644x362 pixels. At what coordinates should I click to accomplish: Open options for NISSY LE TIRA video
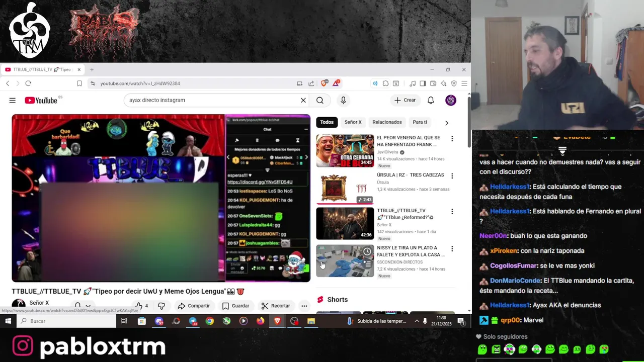pos(452,249)
